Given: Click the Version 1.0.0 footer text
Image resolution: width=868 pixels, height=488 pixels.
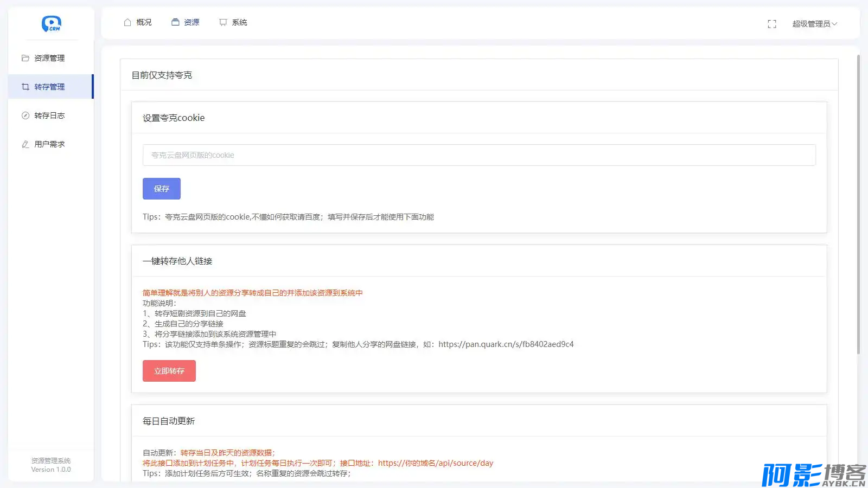Looking at the screenshot, I should tap(51, 470).
